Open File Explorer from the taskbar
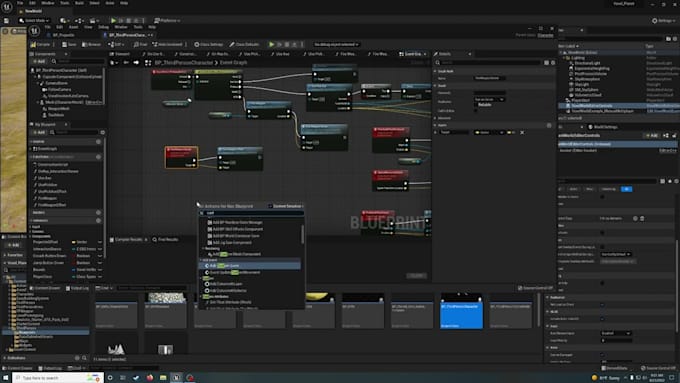This screenshot has height=383, width=680. coord(163,378)
